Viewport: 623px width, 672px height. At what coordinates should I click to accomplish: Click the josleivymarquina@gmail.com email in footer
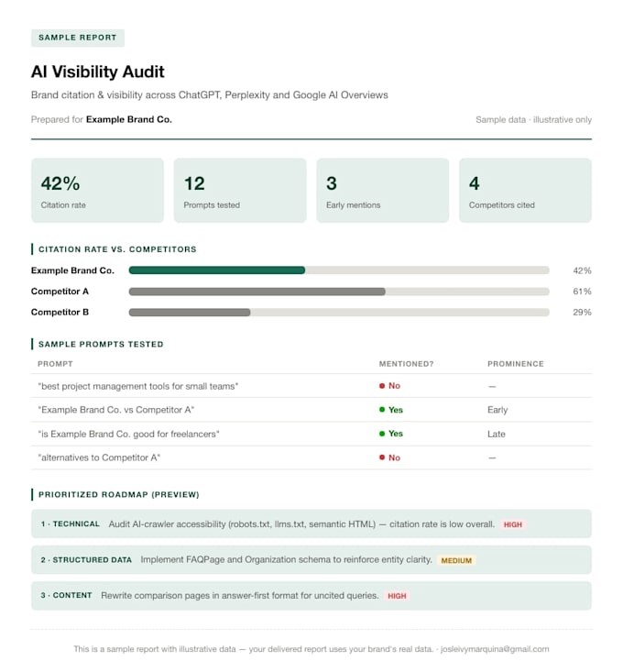tap(495, 649)
